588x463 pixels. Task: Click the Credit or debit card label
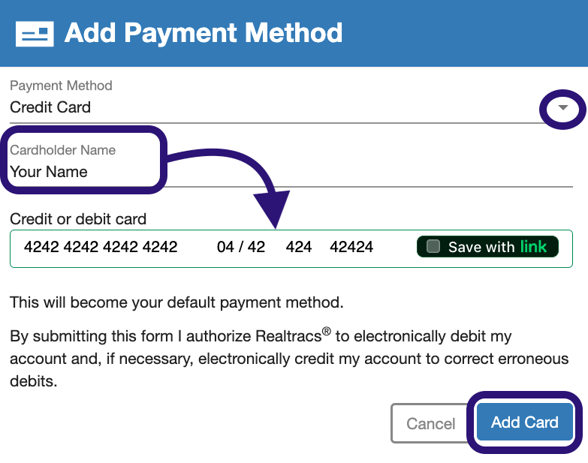tap(78, 219)
